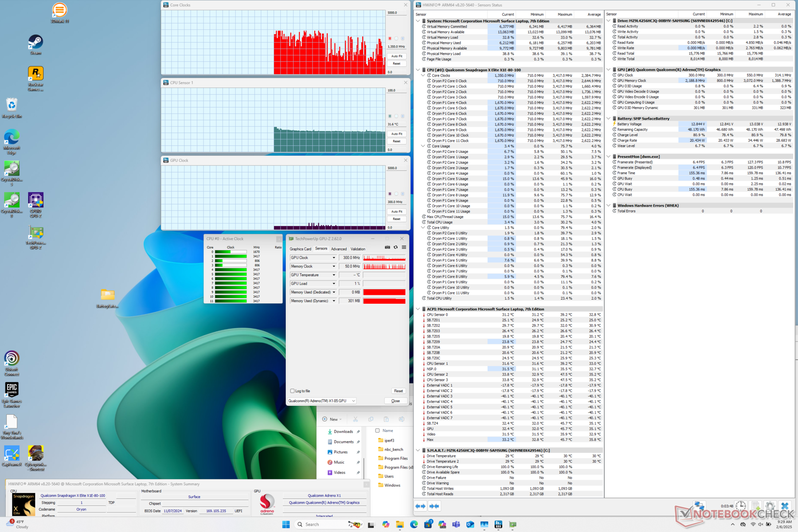
Task: Open the GPU Load sensor dropdown
Action: pos(334,284)
